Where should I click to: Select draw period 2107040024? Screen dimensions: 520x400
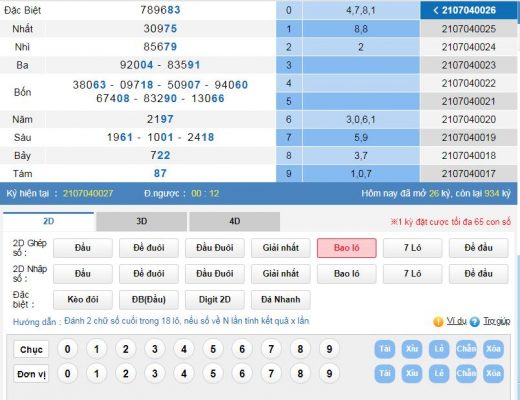point(468,47)
